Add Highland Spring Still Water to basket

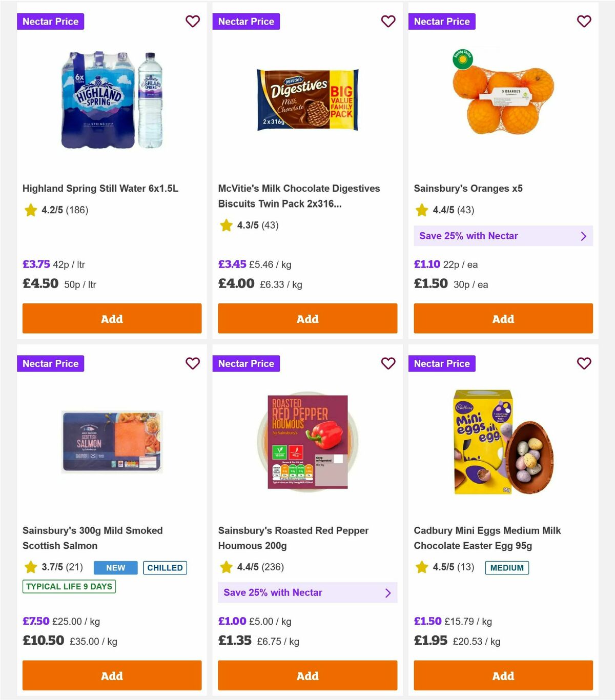pos(112,318)
